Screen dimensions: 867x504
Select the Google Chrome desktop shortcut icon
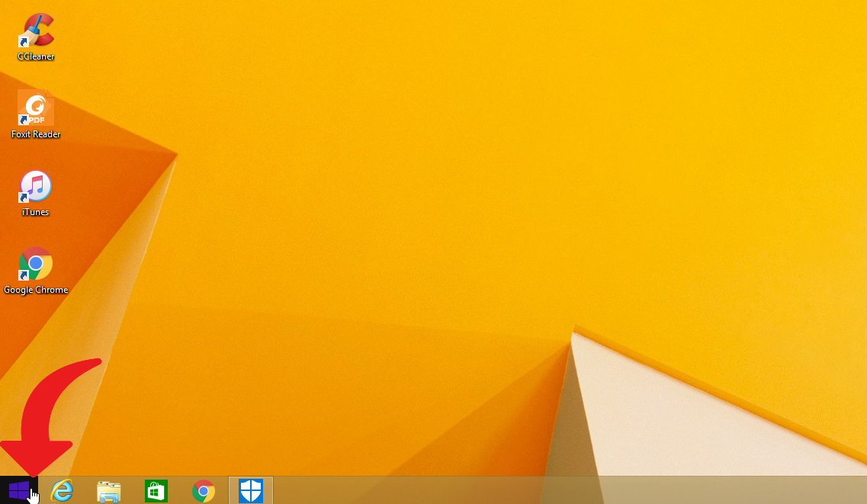click(36, 264)
